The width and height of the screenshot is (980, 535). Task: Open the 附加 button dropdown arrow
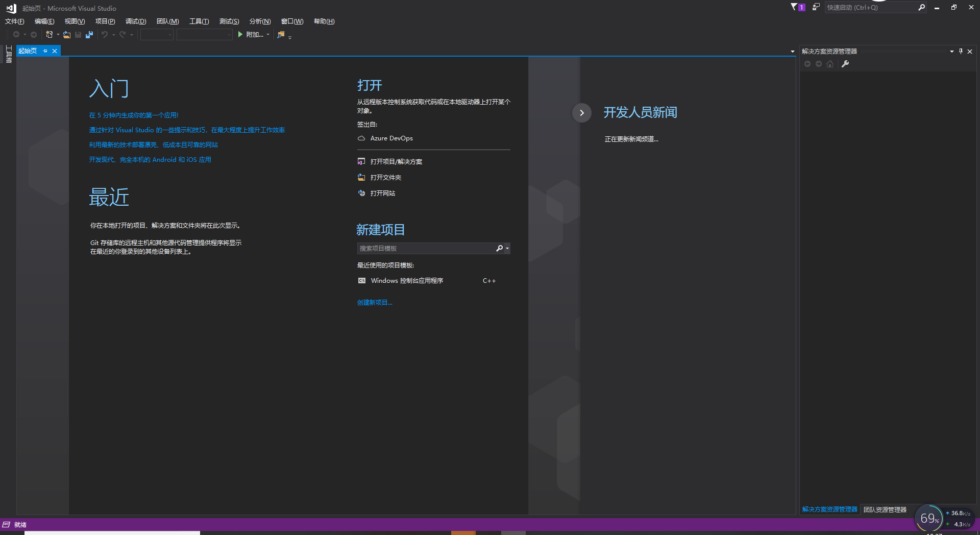267,35
